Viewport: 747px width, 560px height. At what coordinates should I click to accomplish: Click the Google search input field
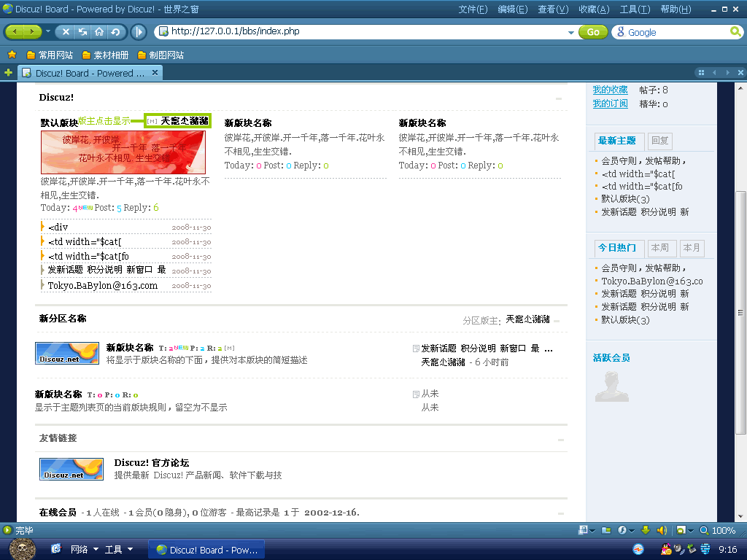click(676, 32)
